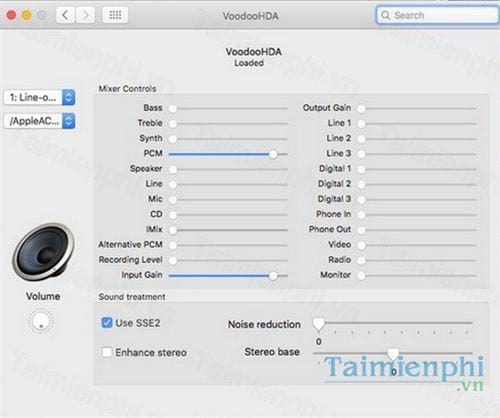Click the Digital 2 slider knob
Viewport: 500px width, 418px height.
tap(361, 184)
